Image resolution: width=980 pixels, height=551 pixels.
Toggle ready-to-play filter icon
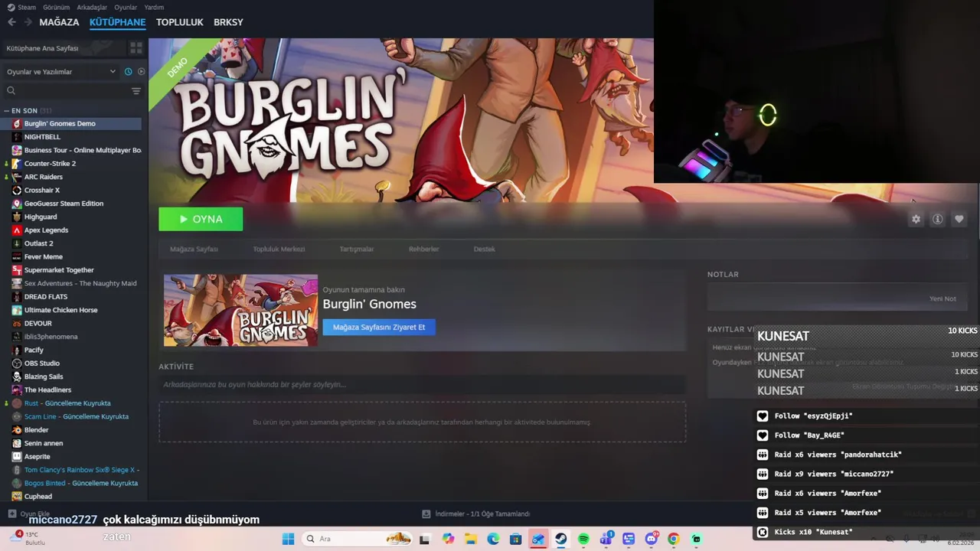click(141, 71)
